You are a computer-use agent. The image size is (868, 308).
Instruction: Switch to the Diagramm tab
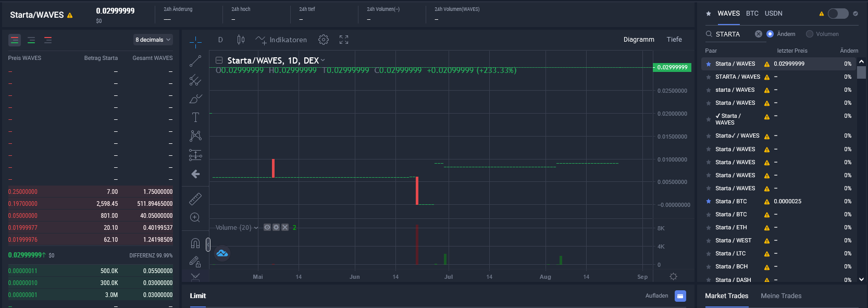pos(639,40)
